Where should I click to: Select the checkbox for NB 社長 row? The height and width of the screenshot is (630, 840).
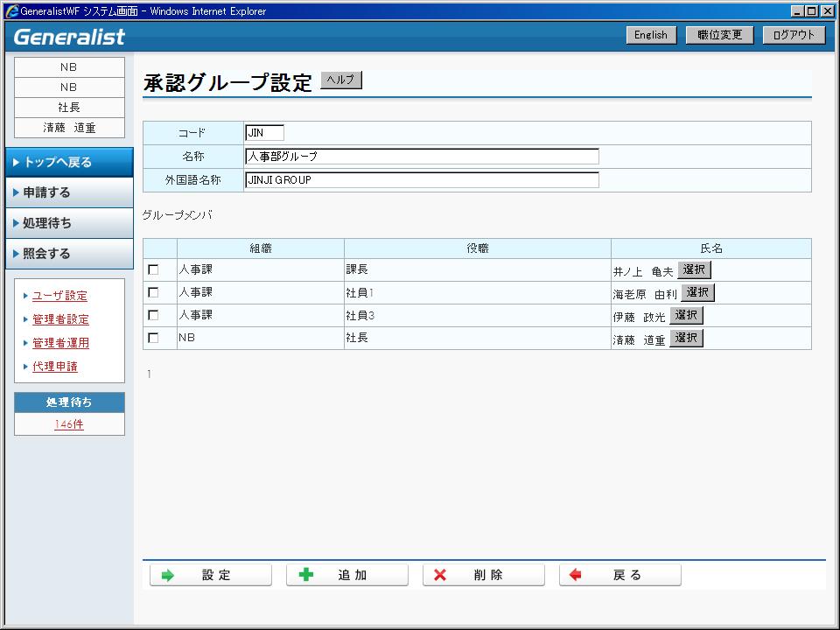click(154, 338)
